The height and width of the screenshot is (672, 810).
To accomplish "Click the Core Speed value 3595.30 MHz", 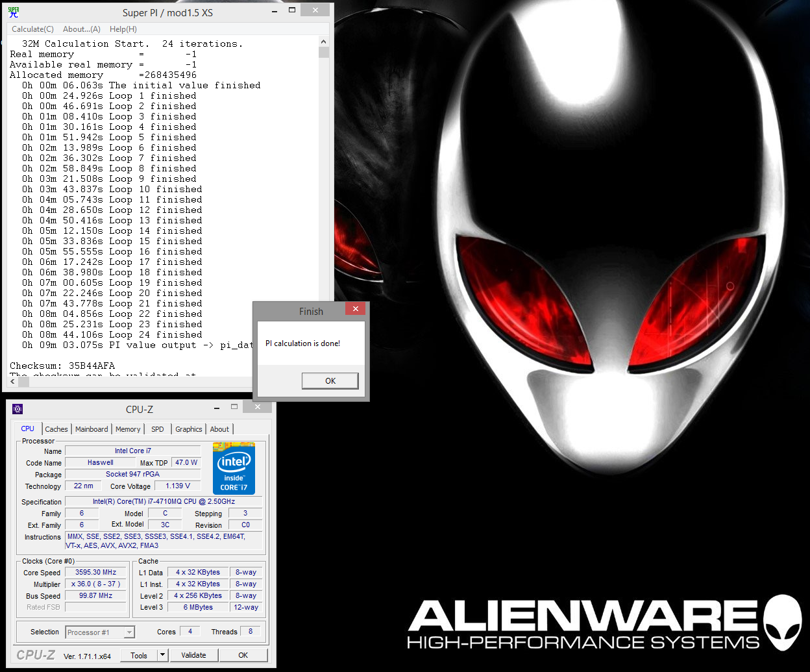I will [96, 573].
